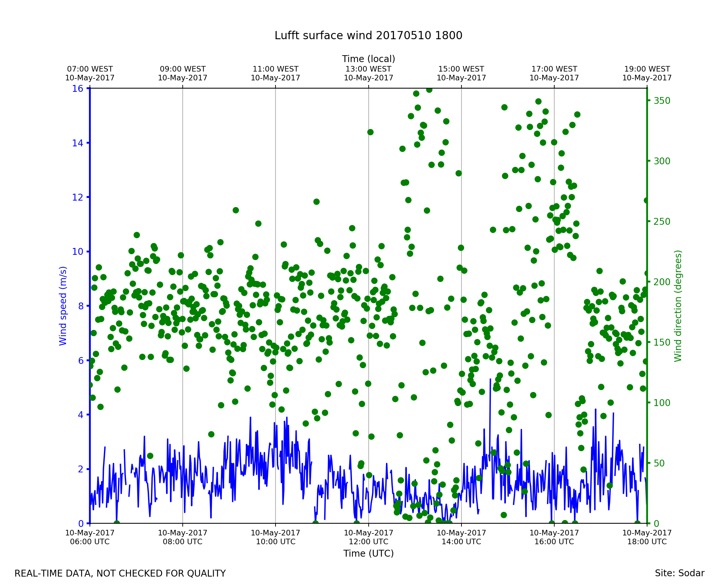Click the 07:00 WEST top axis label
Viewport: 719px width, 588px height.
click(90, 73)
